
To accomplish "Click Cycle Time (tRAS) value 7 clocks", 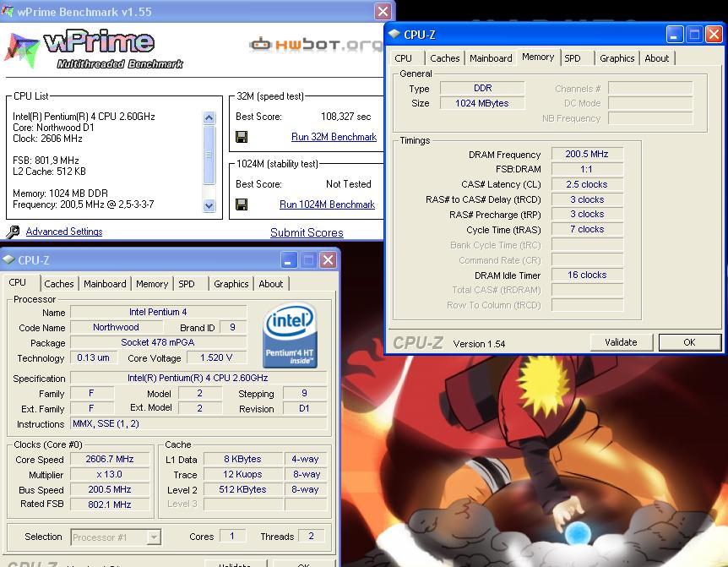I will [587, 229].
